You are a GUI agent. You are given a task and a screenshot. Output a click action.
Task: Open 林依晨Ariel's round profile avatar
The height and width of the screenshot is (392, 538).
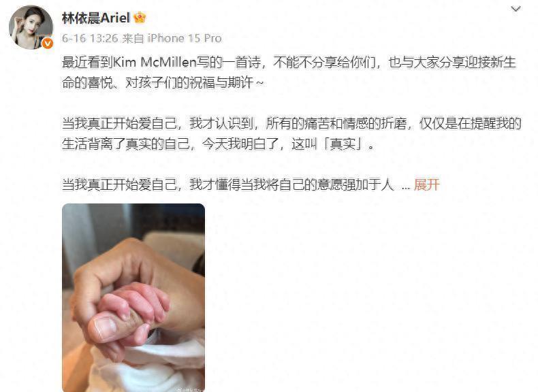[x=31, y=27]
